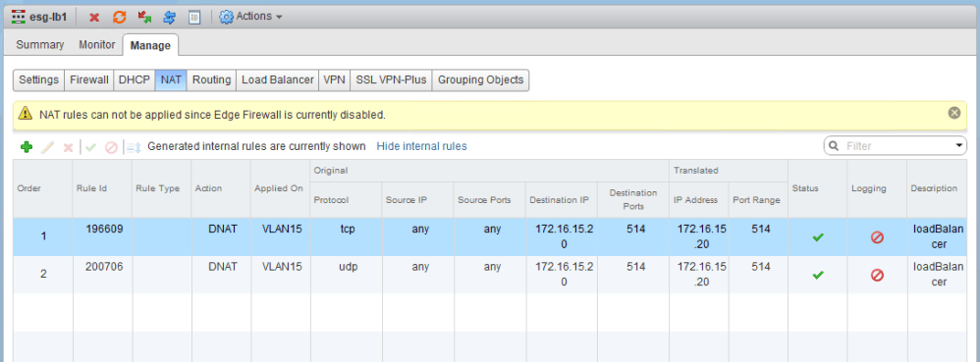Click the magnifier icon in Filter box
980x362 pixels.
[834, 146]
